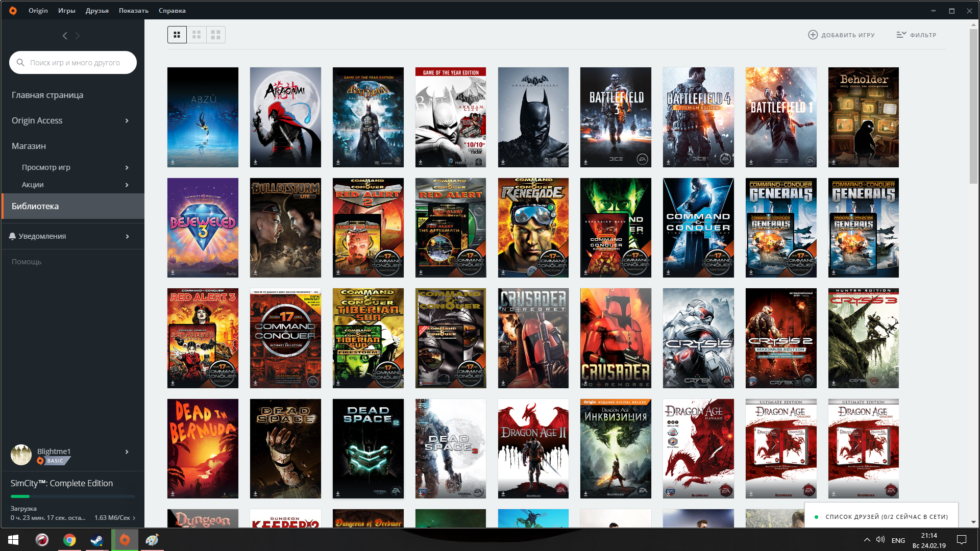Viewport: 980px width, 551px height.
Task: Select the medium tile grid view
Action: 197,35
